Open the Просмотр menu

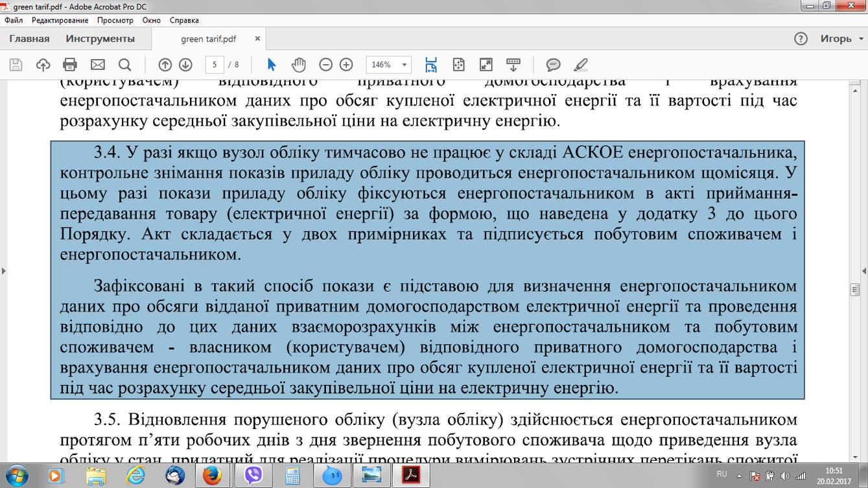(x=115, y=20)
